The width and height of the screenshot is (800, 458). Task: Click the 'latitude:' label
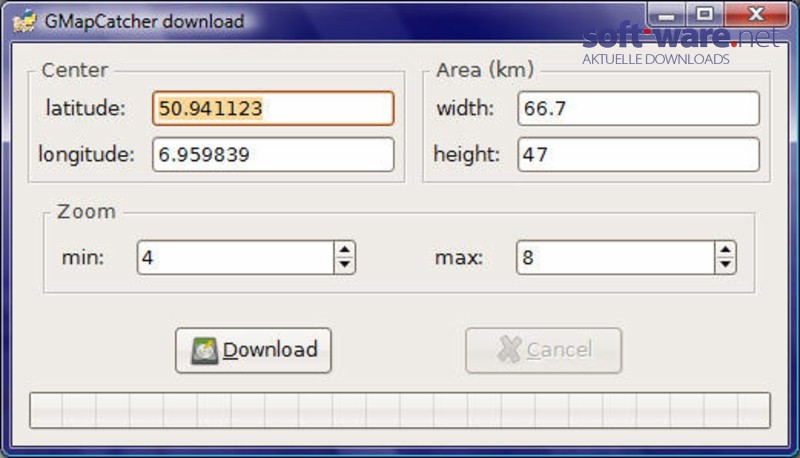coord(85,108)
